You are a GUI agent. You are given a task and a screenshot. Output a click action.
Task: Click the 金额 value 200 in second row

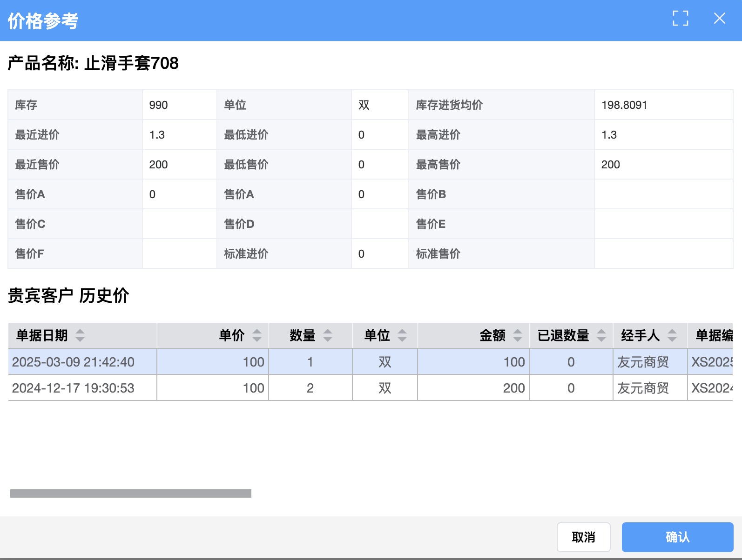coord(513,388)
